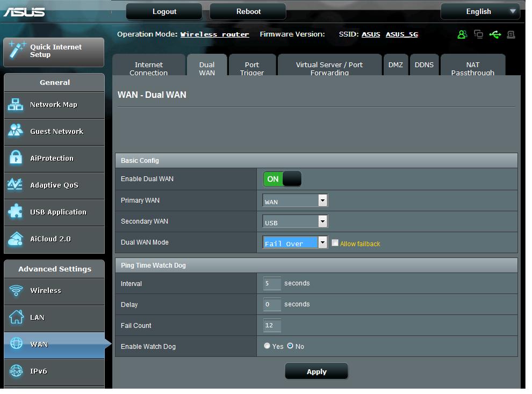This screenshot has width=532, height=394.
Task: Click the printer status icon
Action: tap(511, 34)
